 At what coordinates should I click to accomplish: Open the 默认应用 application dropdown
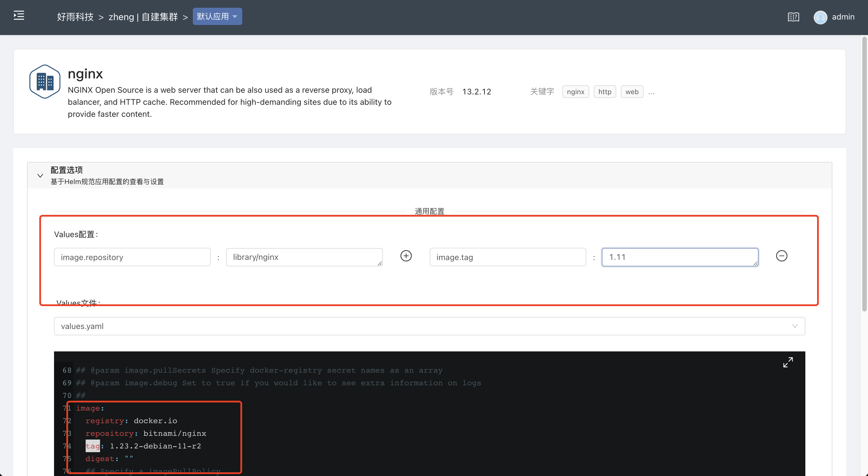tap(217, 16)
